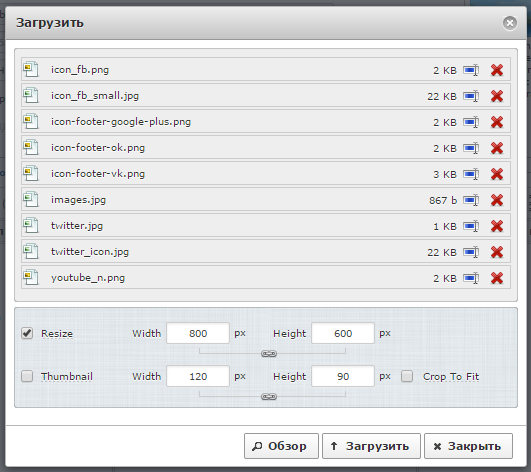The height and width of the screenshot is (472, 531).
Task: Select the youtube_n.png file row
Action: (266, 278)
